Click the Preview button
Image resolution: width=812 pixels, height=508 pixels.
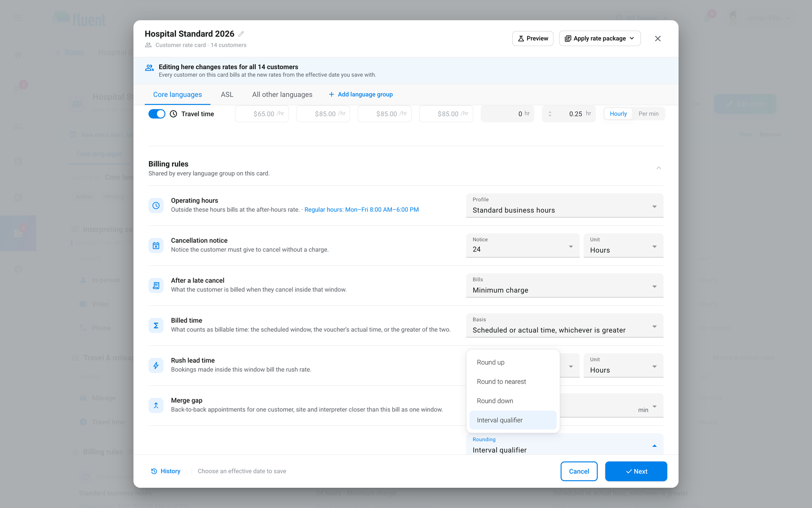click(x=533, y=39)
